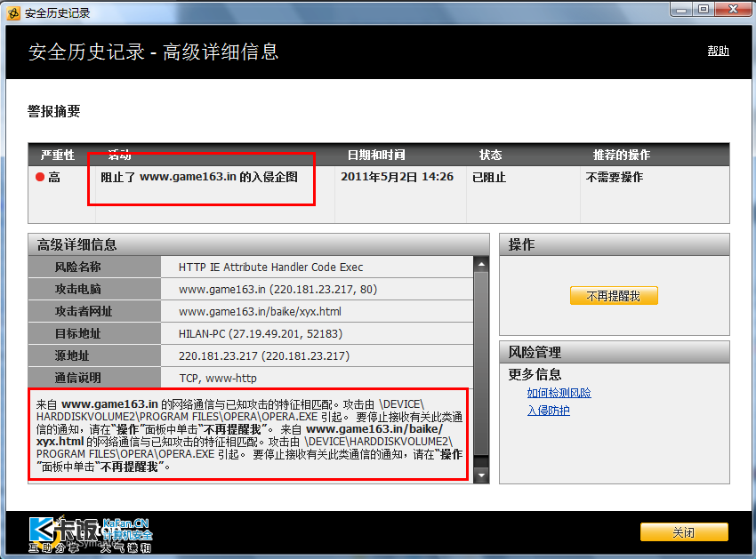This screenshot has width=756, height=559.
Task: Click the value TCP, www-http
Action: click(x=218, y=378)
